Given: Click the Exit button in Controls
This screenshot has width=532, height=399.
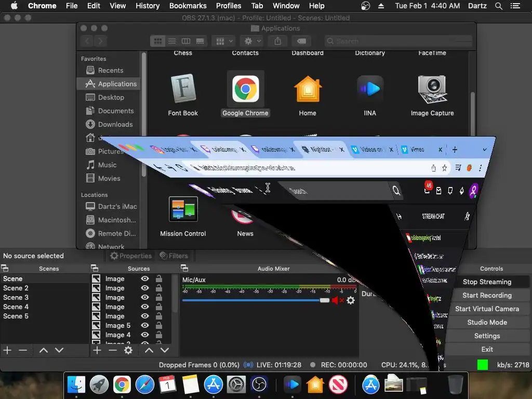Looking at the screenshot, I should click(487, 349).
